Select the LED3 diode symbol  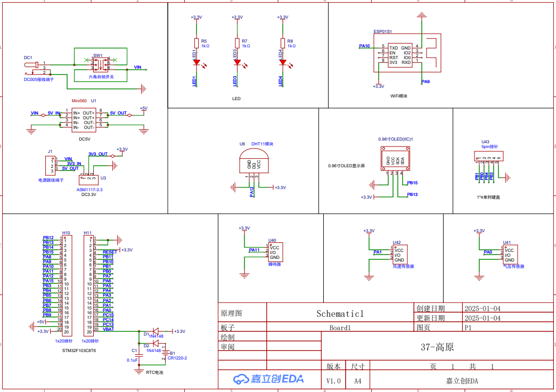[x=237, y=62]
